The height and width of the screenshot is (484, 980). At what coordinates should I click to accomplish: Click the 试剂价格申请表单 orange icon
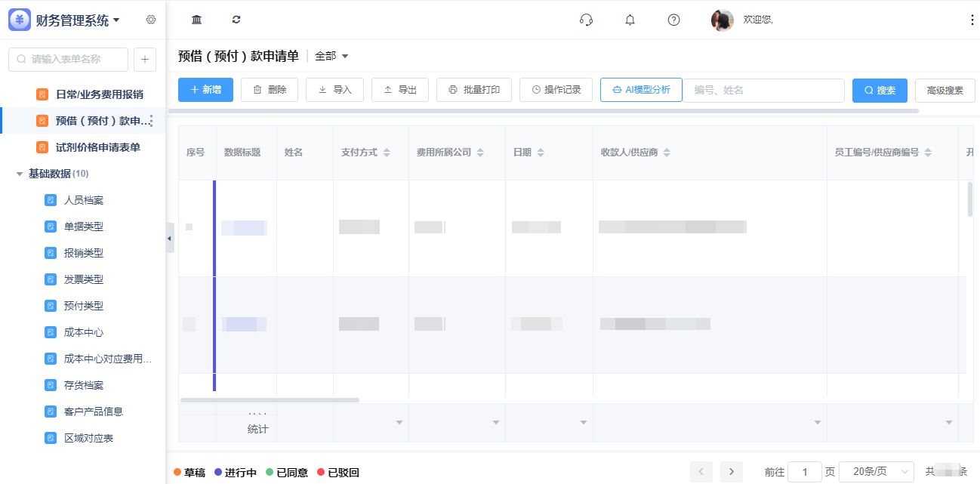[x=42, y=147]
